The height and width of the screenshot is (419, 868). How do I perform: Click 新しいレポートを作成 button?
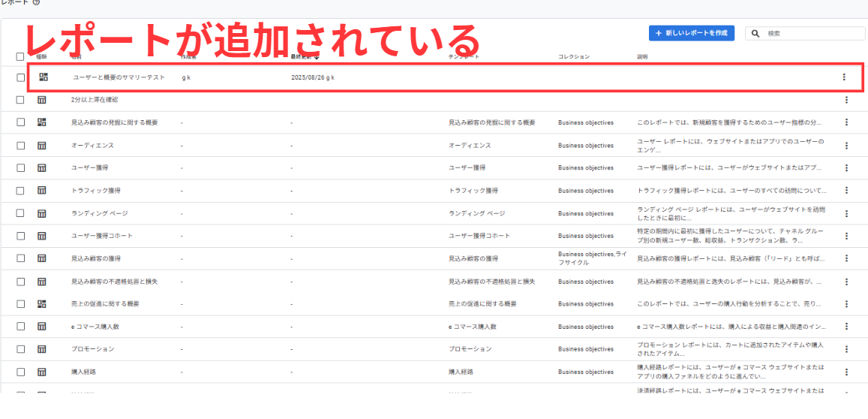(692, 34)
